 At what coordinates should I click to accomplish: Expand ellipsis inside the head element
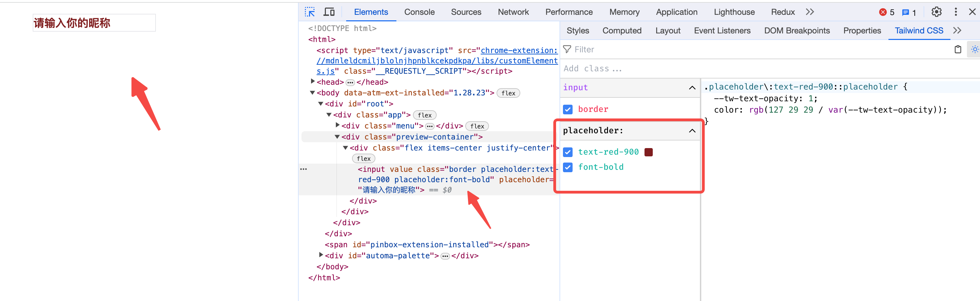350,83
